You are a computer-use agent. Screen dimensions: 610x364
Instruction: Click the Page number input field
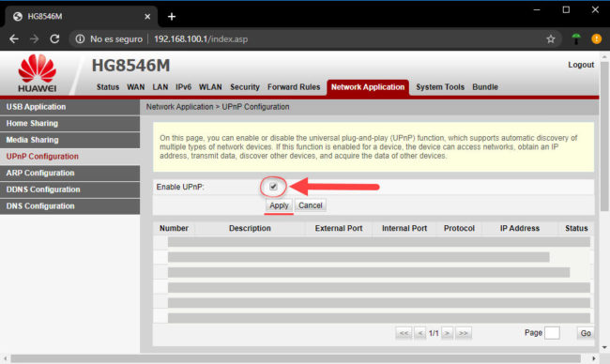pyautogui.click(x=552, y=333)
